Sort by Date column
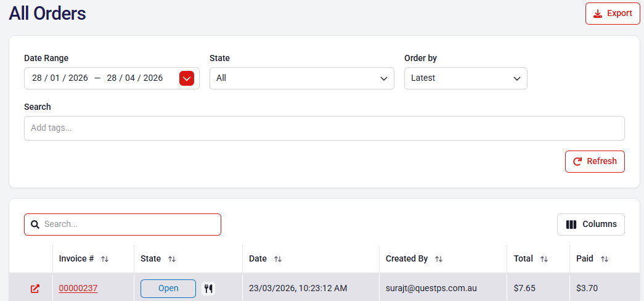 pyautogui.click(x=278, y=259)
